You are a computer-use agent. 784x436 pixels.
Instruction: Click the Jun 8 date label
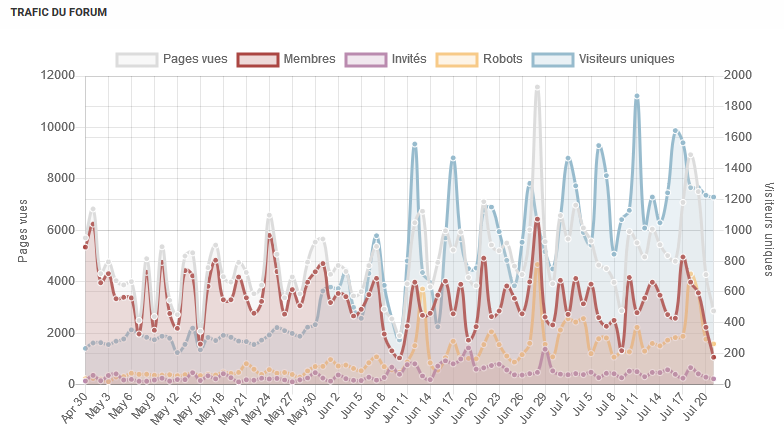(375, 406)
